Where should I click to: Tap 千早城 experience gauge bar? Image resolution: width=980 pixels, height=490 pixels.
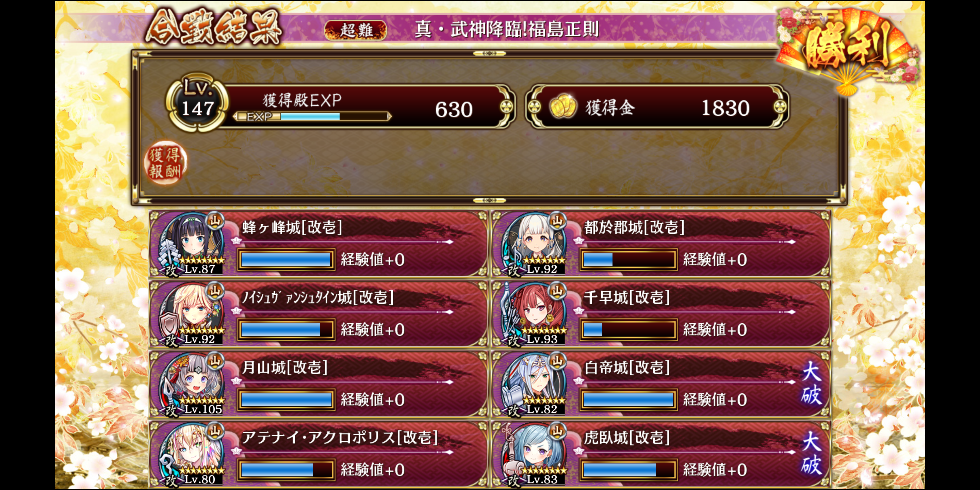[x=628, y=329]
